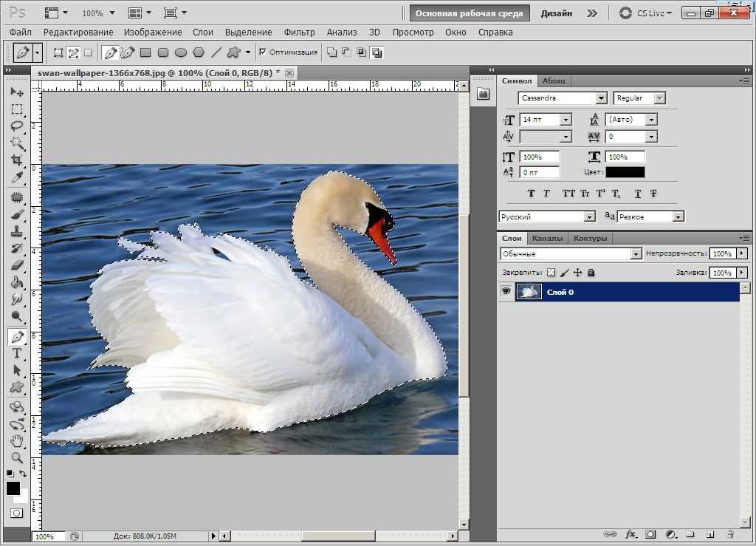Select the Custom Shape tool in toolbox

point(17,387)
